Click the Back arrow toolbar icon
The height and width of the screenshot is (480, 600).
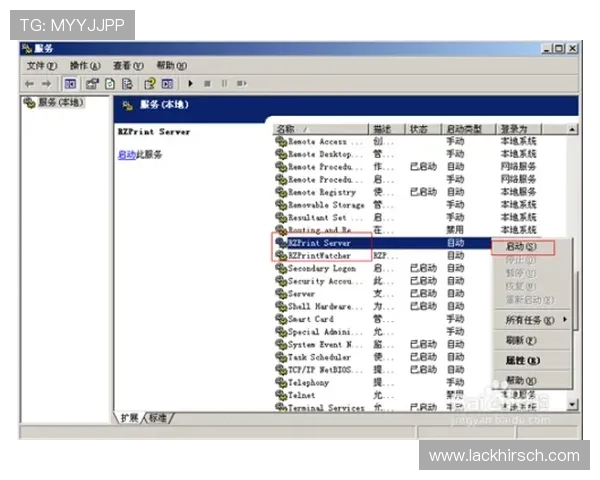click(29, 83)
